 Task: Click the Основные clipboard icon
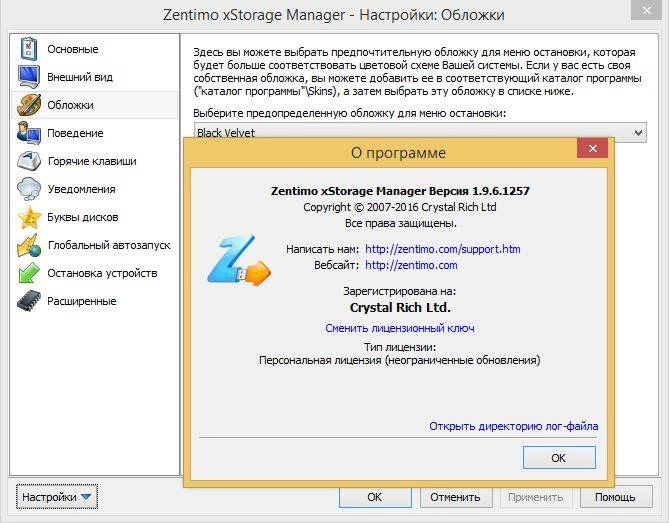[x=29, y=49]
